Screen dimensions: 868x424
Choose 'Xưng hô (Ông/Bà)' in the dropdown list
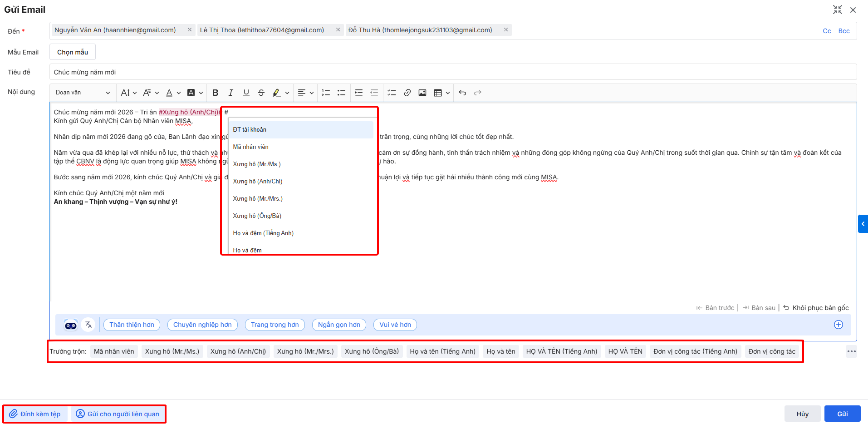click(257, 216)
